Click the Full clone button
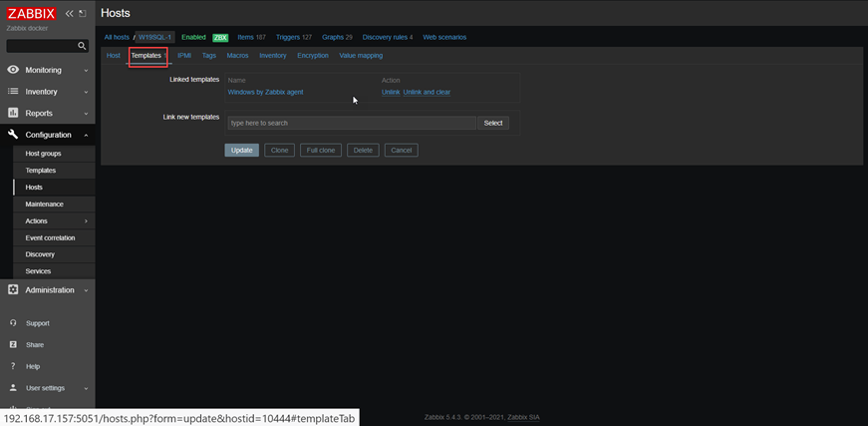The height and width of the screenshot is (426, 868). tap(321, 150)
